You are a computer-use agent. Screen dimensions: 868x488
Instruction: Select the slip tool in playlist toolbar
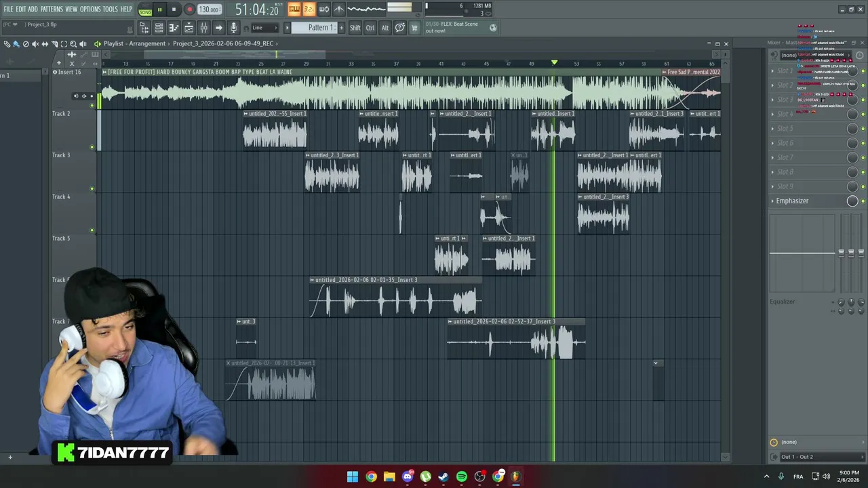45,44
